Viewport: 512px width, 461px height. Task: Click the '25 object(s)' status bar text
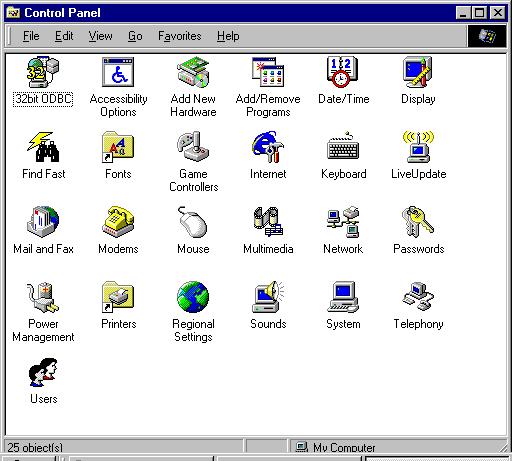point(35,447)
